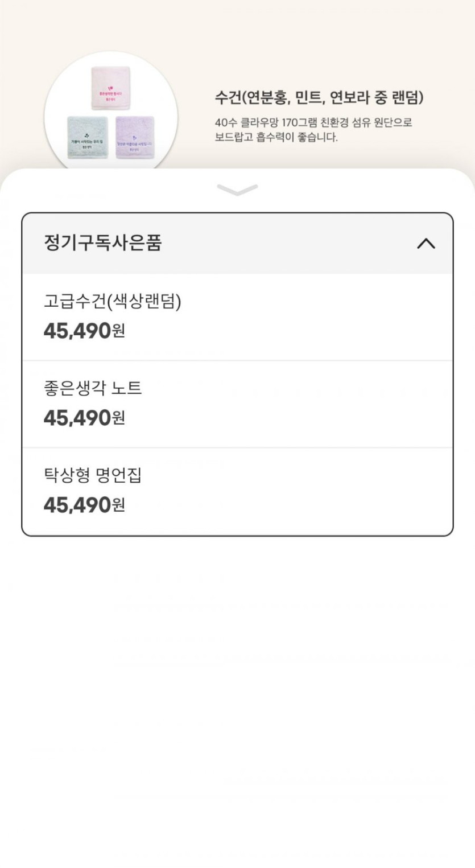Click the 45,490원 price under 좋은생각 노트
Image resolution: width=475 pixels, height=868 pixels.
click(x=84, y=418)
